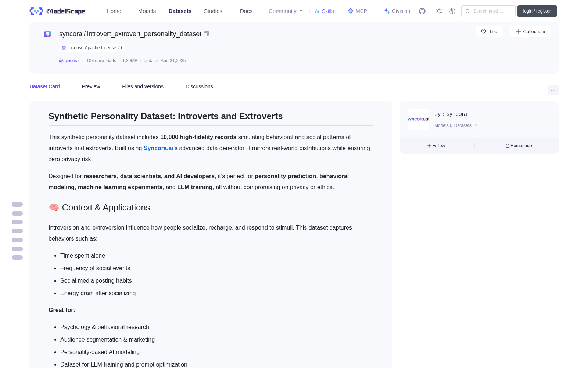588x368 pixels.
Task: Click the 'Models 0' count text
Action: [x=443, y=125]
